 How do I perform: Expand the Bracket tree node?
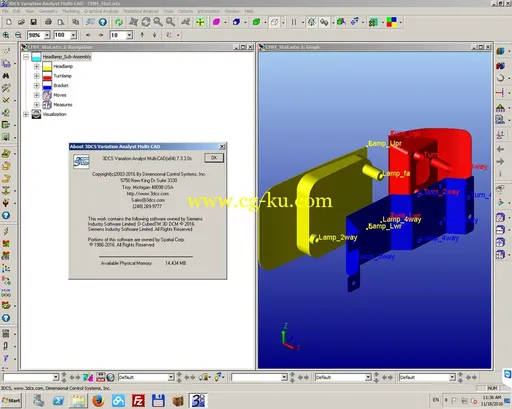[37, 86]
